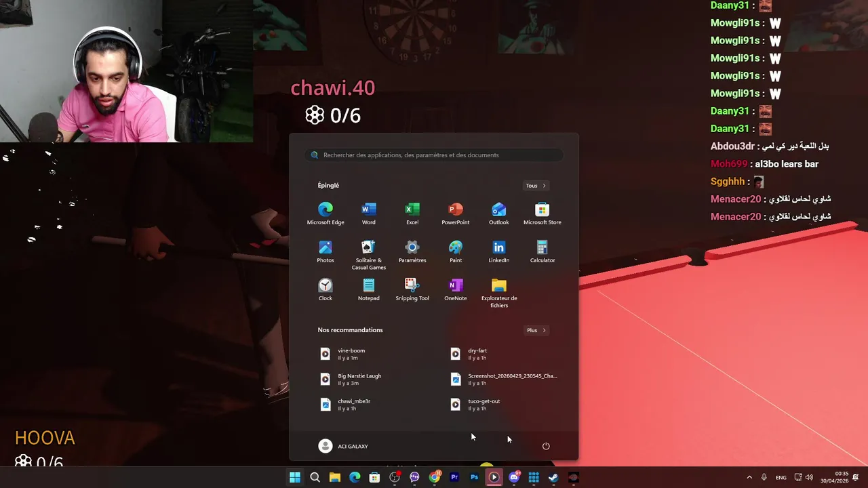Click the Plus button for more recommendations

coord(536,330)
